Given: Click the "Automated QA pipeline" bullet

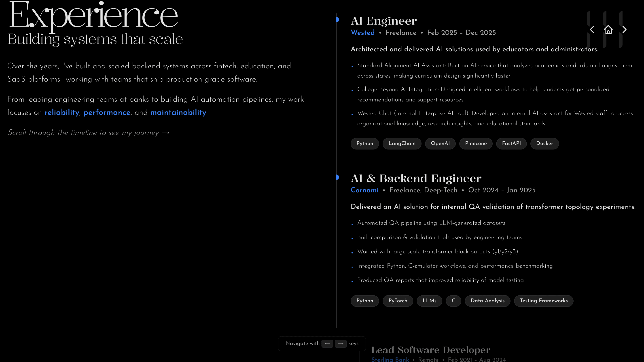Looking at the screenshot, I should pos(431,223).
